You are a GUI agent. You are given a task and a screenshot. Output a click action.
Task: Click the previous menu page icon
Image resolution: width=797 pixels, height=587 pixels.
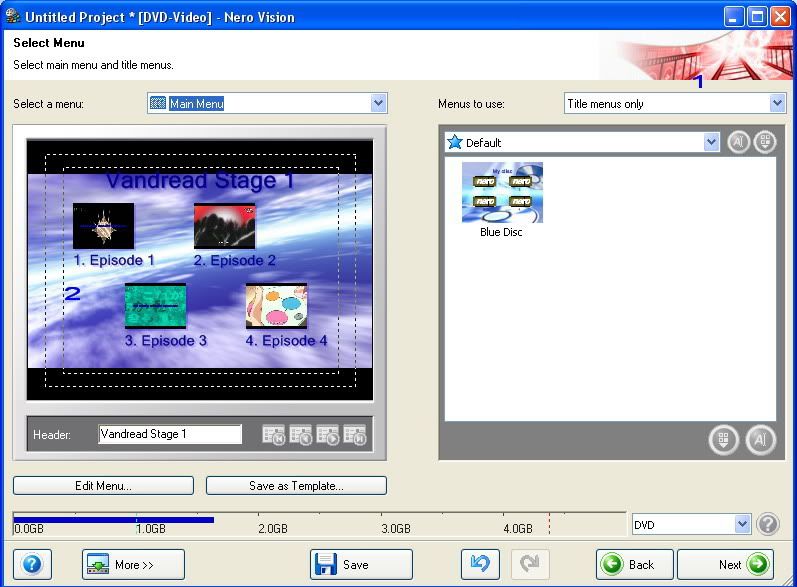click(x=301, y=435)
